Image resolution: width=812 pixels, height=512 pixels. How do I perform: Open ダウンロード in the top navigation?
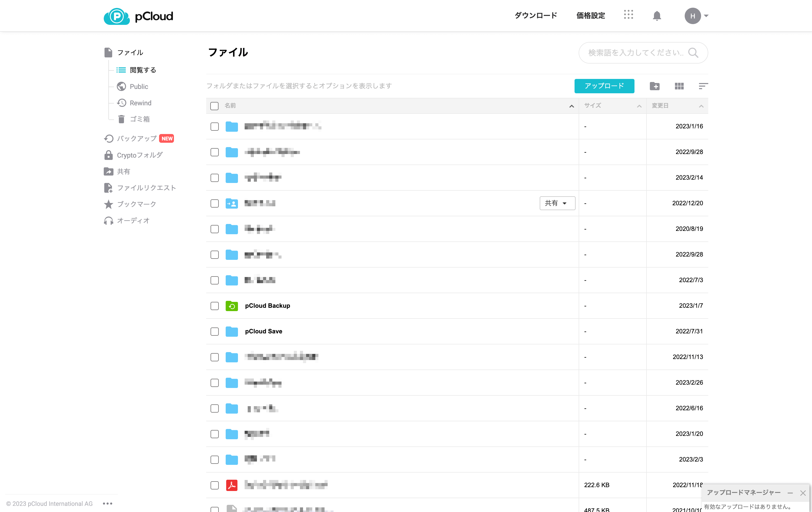click(536, 16)
